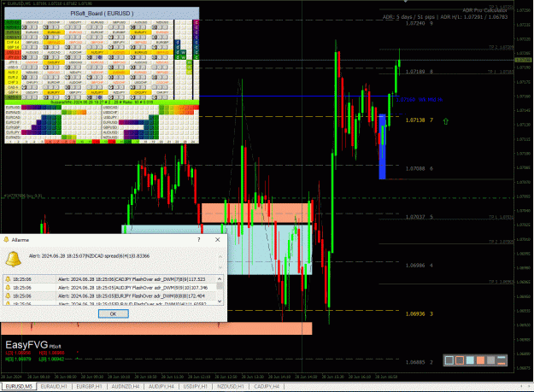Click the bell icon beside the EURJPY alert row
Image resolution: width=534 pixels, height=392 pixels.
pyautogui.click(x=9, y=296)
